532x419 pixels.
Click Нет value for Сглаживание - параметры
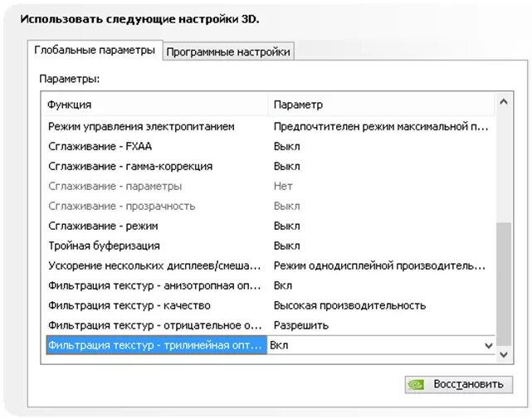click(283, 186)
